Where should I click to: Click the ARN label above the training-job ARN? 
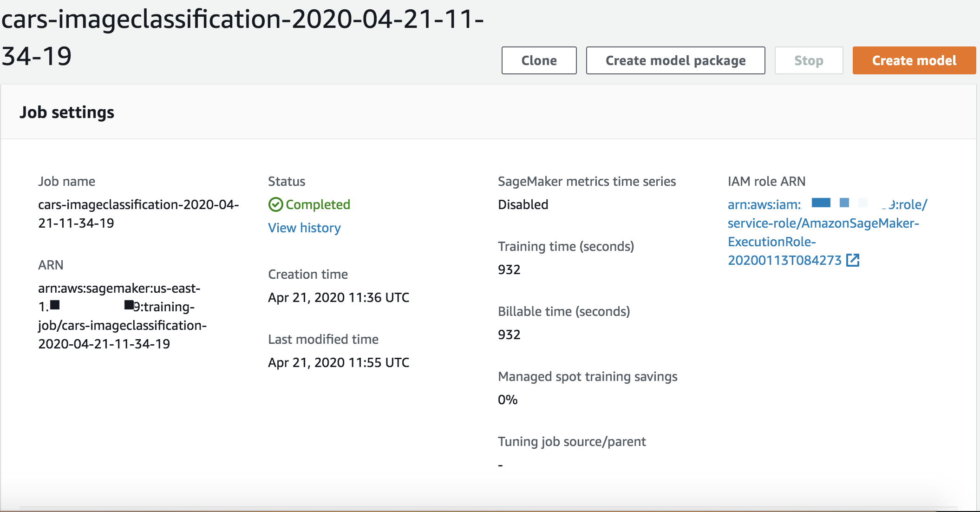51,265
